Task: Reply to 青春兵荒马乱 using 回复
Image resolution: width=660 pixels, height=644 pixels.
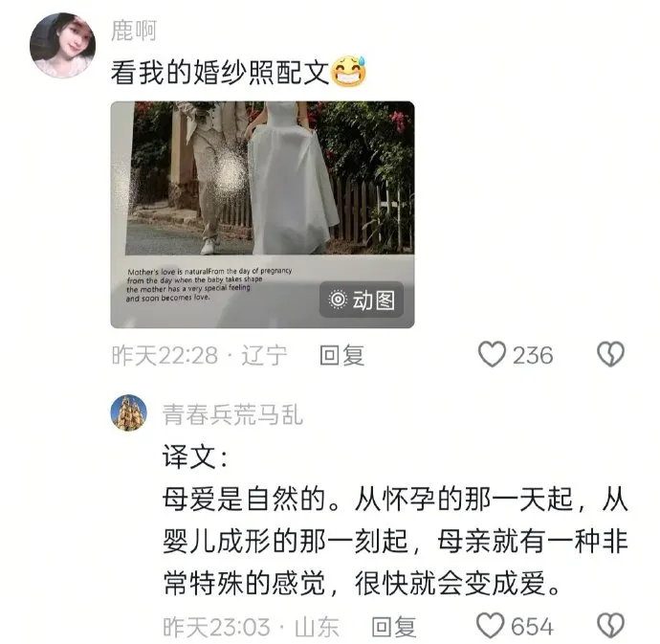Action: (394, 627)
